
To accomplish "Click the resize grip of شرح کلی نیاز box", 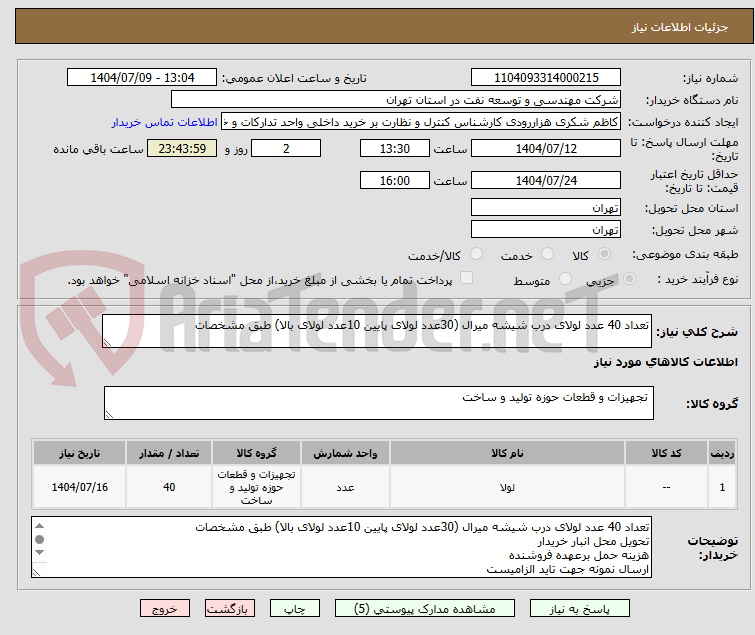I will point(107,342).
